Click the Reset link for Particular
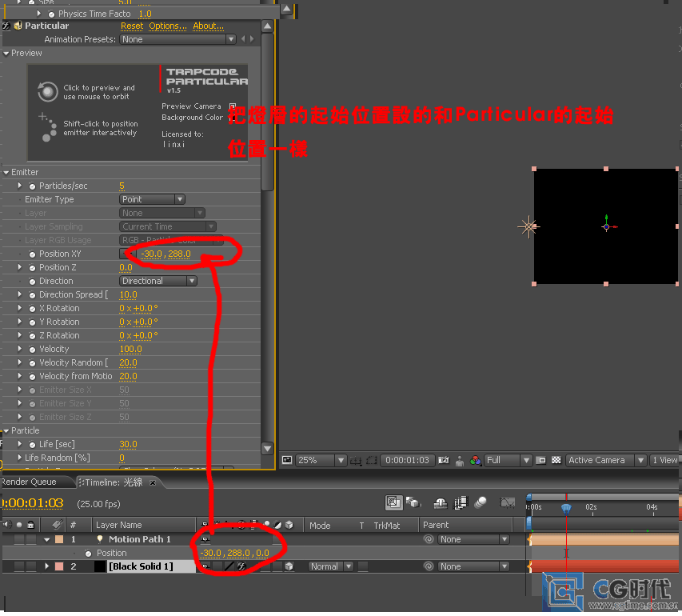The image size is (682, 616). tap(132, 26)
